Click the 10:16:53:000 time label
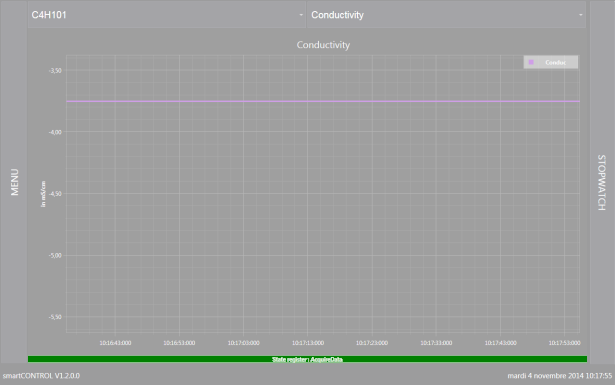Screen dimensions: 615x385 [x=179, y=343]
